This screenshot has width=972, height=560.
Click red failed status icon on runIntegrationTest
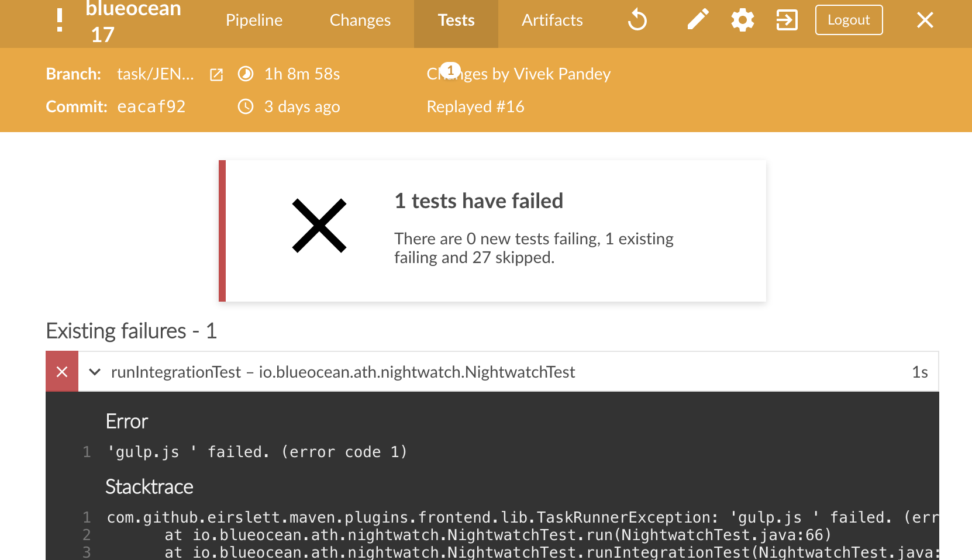coord(62,372)
